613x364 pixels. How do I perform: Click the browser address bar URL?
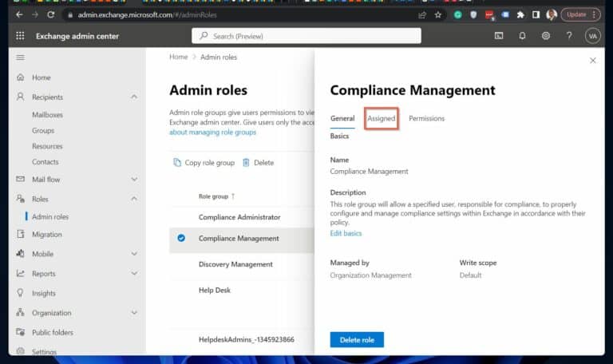[147, 15]
